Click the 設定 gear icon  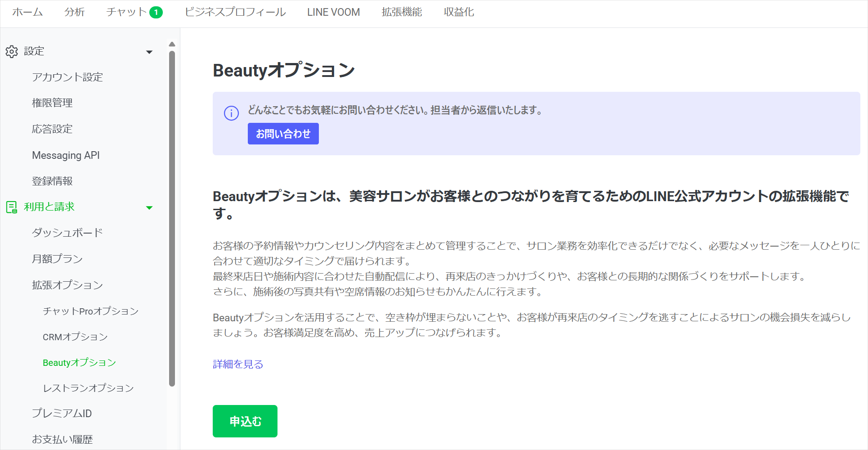tap(12, 51)
